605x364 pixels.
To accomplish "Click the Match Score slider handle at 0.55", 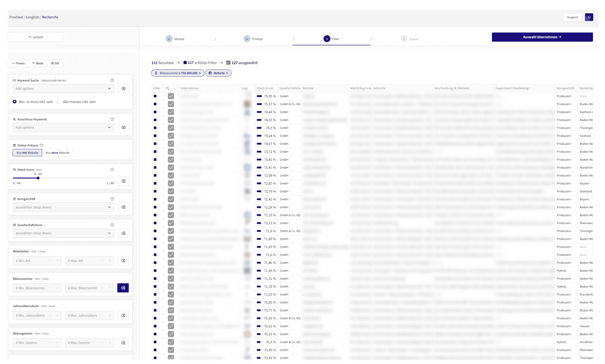I will click(38, 178).
